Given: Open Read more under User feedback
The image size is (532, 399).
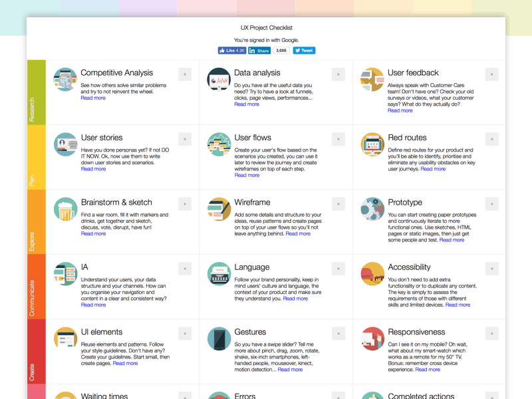Looking at the screenshot, I should [400, 110].
